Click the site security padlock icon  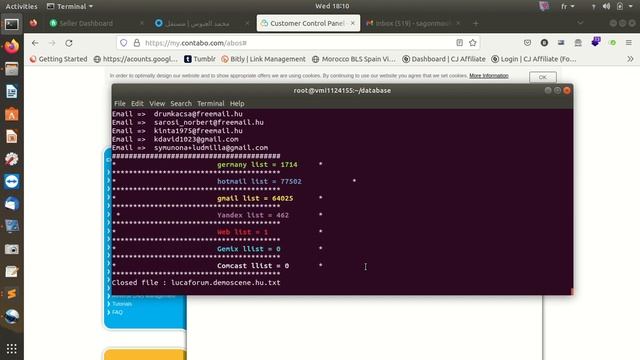click(137, 43)
